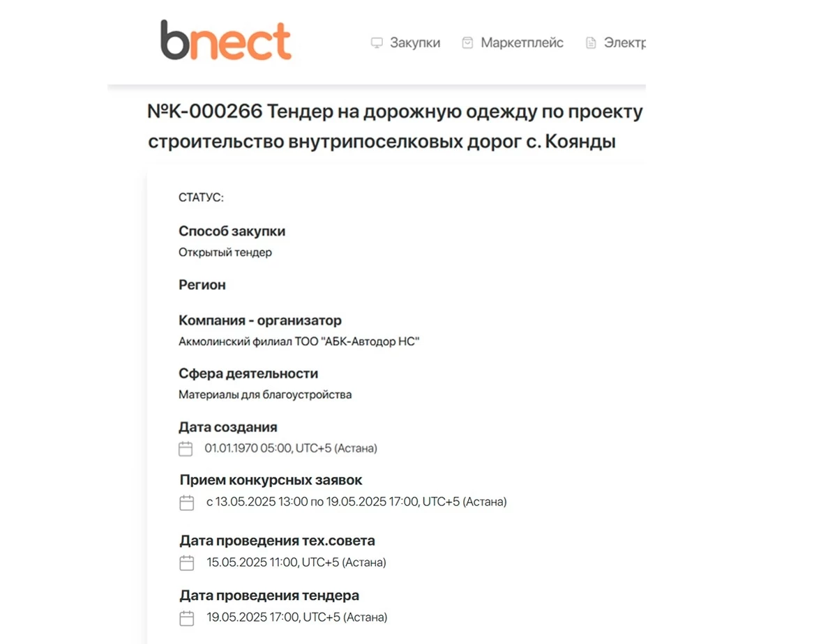Click the calendar icon under Дата создания
This screenshot has height=644, width=837.
pyautogui.click(x=186, y=449)
